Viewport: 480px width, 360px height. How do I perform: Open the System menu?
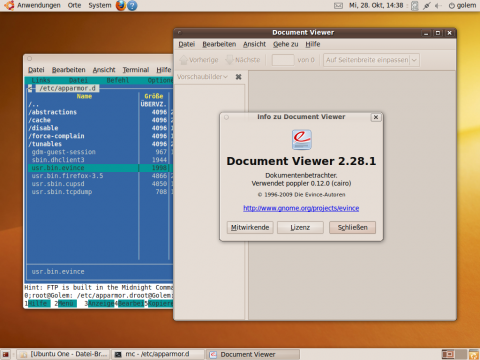point(100,5)
